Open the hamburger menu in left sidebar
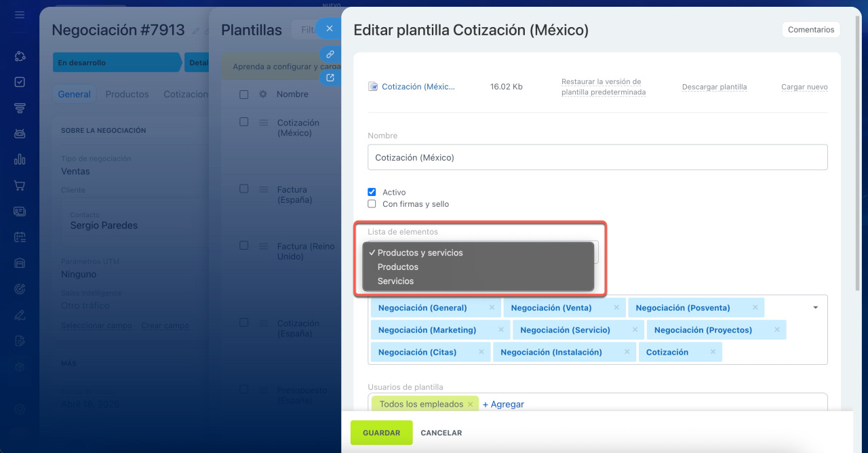 [x=20, y=14]
